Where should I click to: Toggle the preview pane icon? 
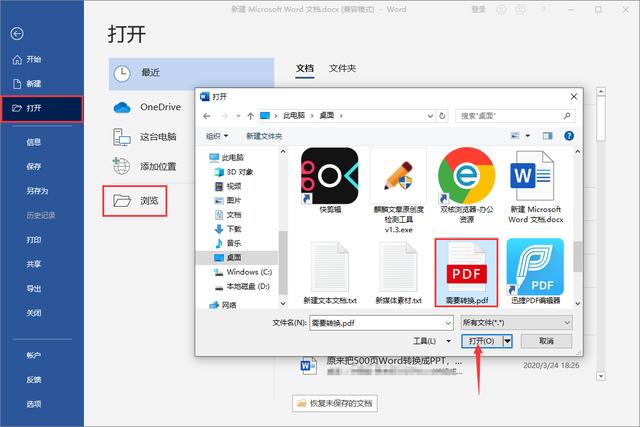[x=547, y=136]
